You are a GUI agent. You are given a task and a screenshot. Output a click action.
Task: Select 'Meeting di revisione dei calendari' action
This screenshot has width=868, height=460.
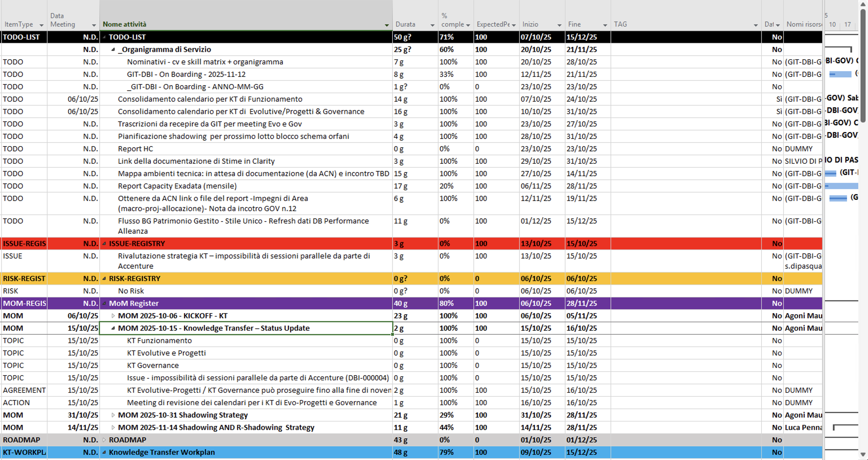252,403
